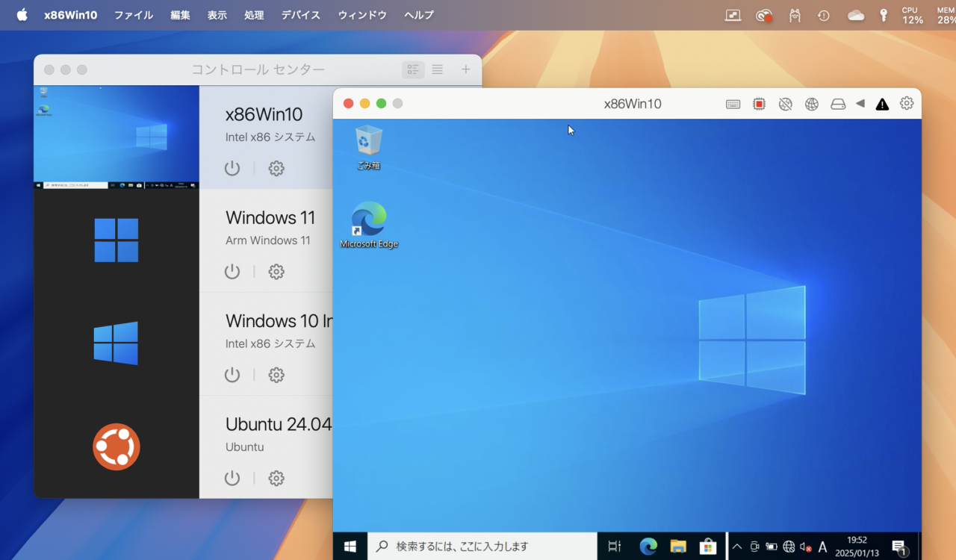Click the black warning triangle icon
Screen dimensions: 956x560
882,105
